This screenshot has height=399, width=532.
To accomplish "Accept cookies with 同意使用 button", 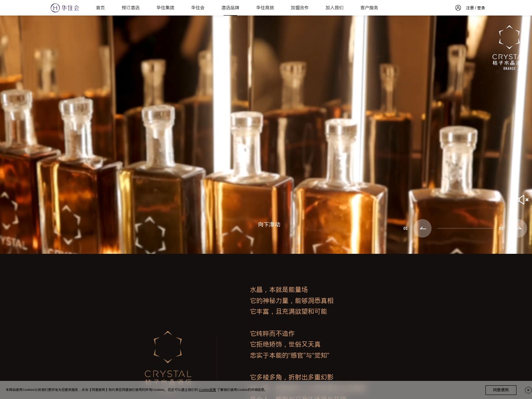I will [x=501, y=390].
